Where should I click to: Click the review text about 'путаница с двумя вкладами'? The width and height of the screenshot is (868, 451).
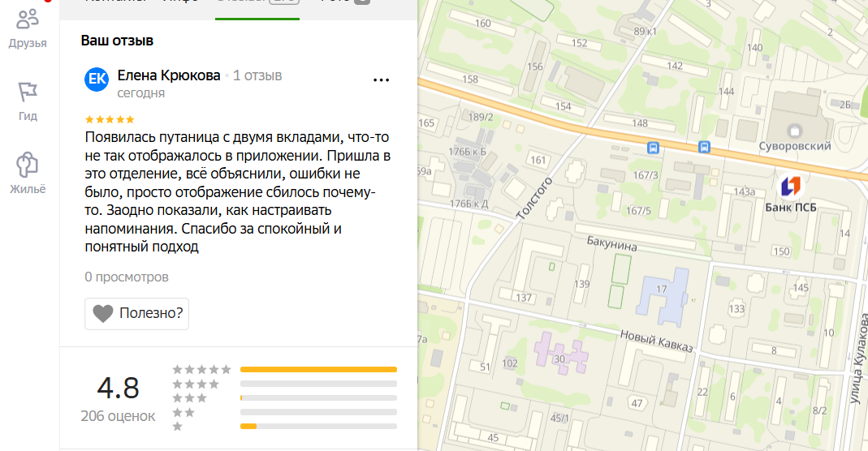coord(237,191)
